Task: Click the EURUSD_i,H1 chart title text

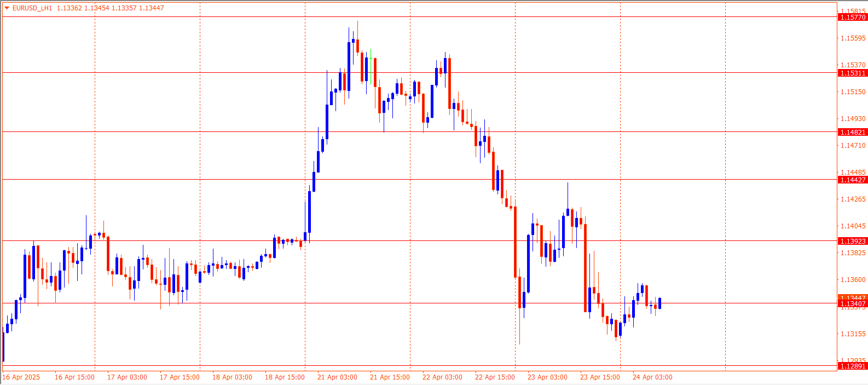Action: tap(32, 8)
